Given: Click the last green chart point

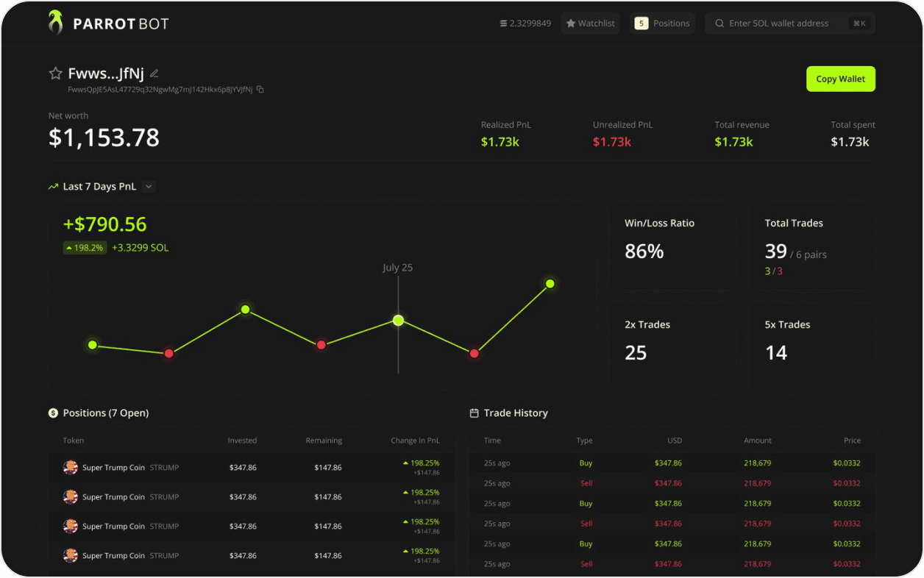Looking at the screenshot, I should 550,284.
